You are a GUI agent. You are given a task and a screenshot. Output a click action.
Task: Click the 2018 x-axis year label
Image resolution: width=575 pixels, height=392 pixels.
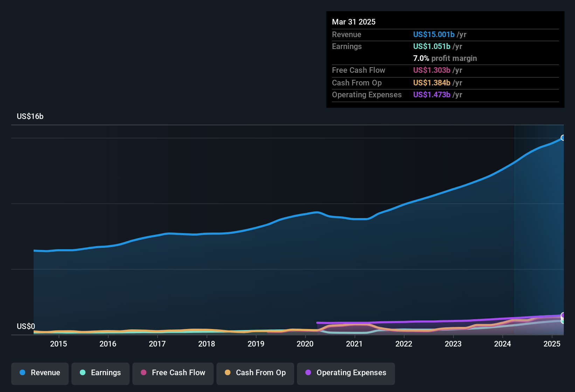(x=207, y=344)
